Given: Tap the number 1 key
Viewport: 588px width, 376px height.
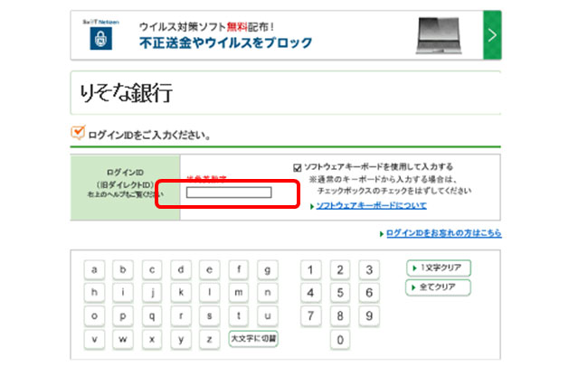Looking at the screenshot, I should pyautogui.click(x=310, y=269).
